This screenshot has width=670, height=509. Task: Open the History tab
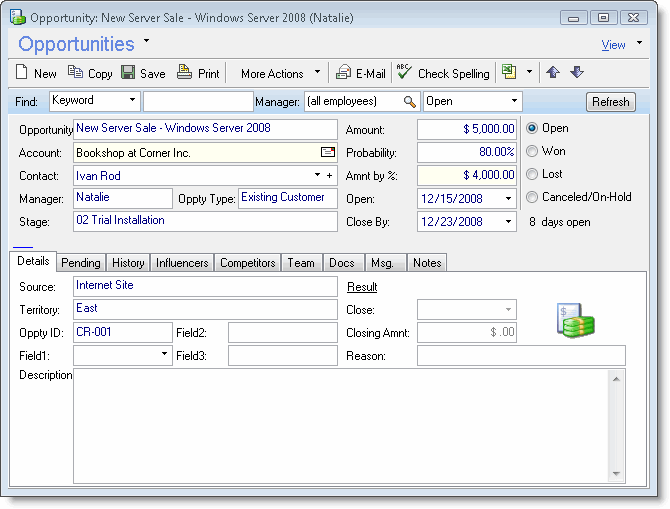[128, 263]
